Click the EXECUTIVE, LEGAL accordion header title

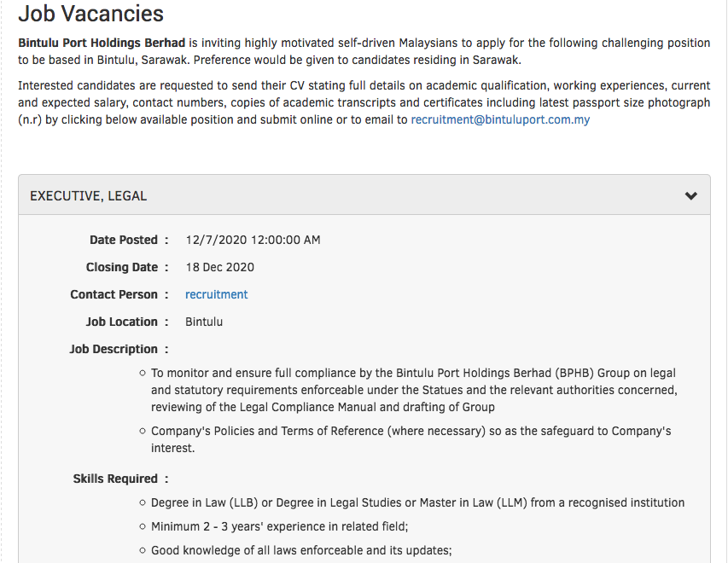[89, 196]
